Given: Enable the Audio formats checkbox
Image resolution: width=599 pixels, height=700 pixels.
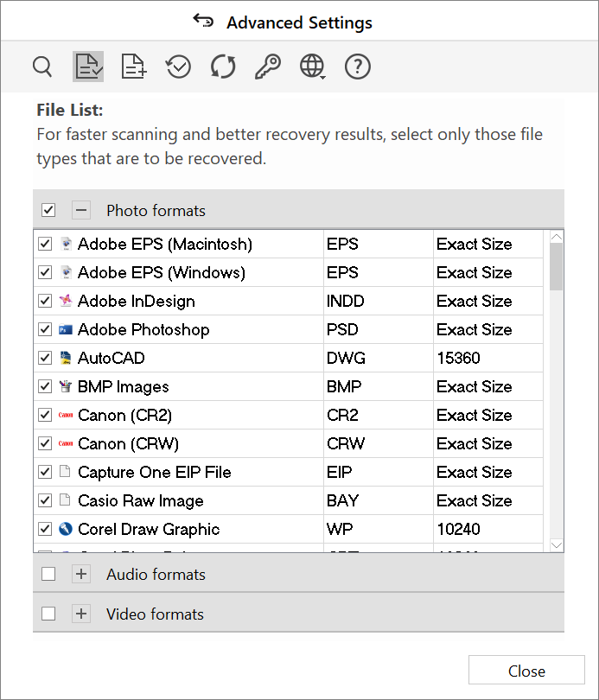Looking at the screenshot, I should [48, 575].
